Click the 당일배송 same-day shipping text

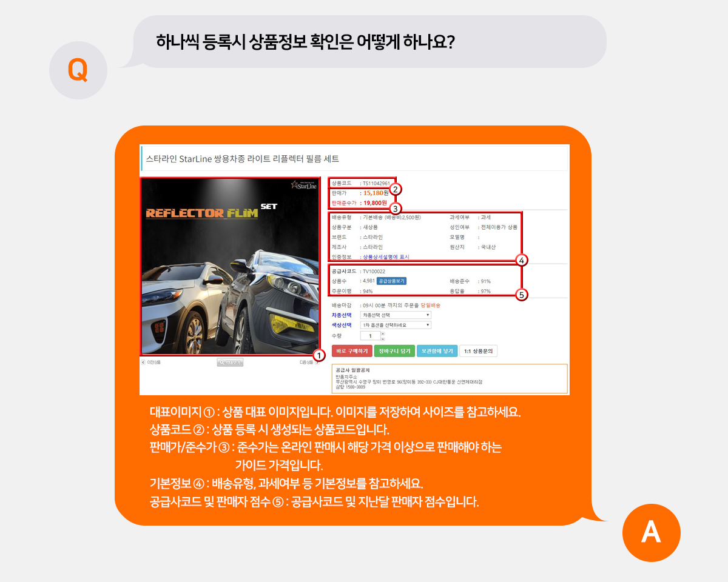pos(430,306)
